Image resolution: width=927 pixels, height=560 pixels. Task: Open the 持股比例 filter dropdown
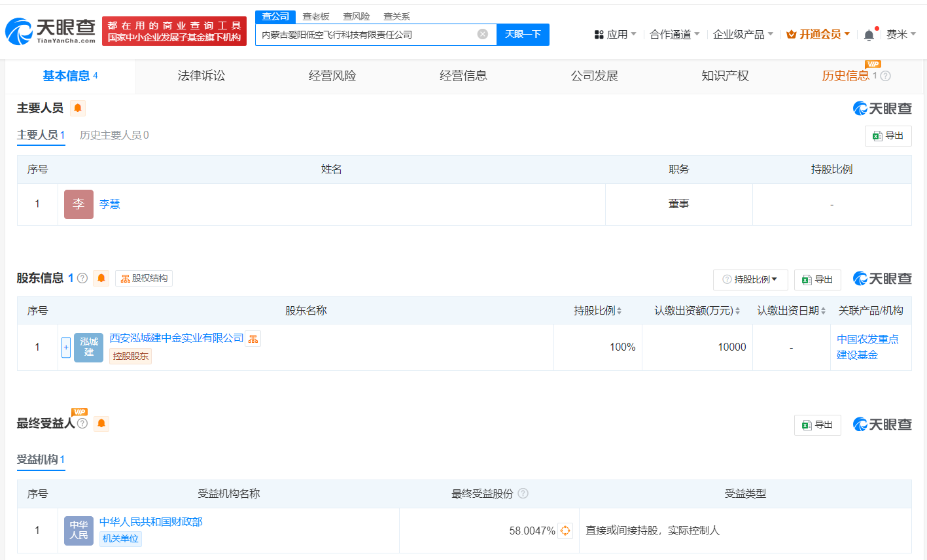pyautogui.click(x=750, y=279)
